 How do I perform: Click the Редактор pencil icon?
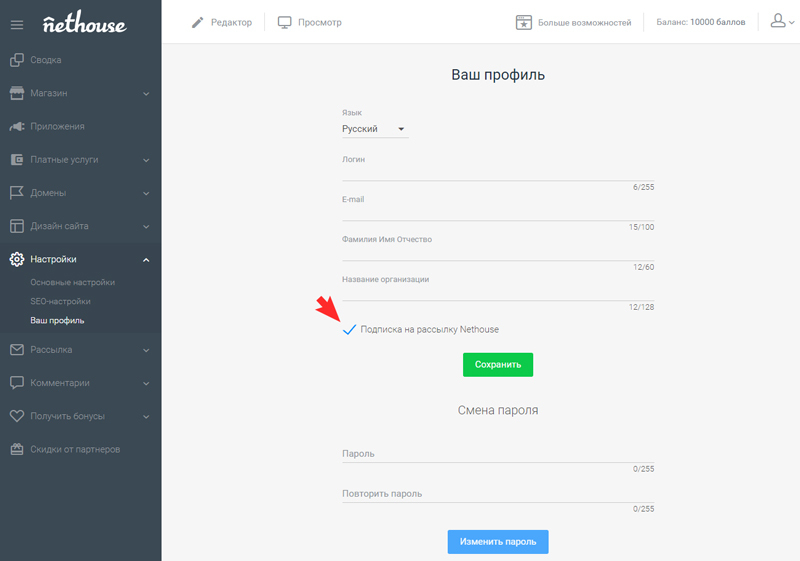tap(197, 22)
